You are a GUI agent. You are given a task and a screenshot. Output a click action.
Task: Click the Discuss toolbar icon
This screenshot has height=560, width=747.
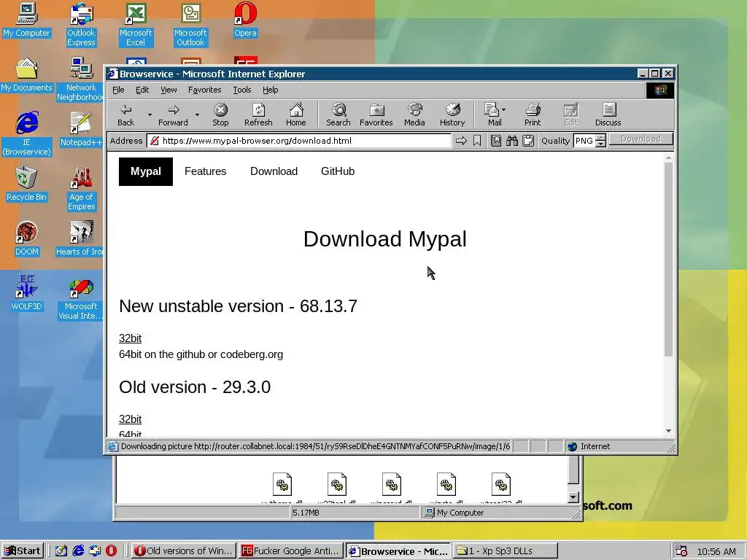(x=608, y=114)
